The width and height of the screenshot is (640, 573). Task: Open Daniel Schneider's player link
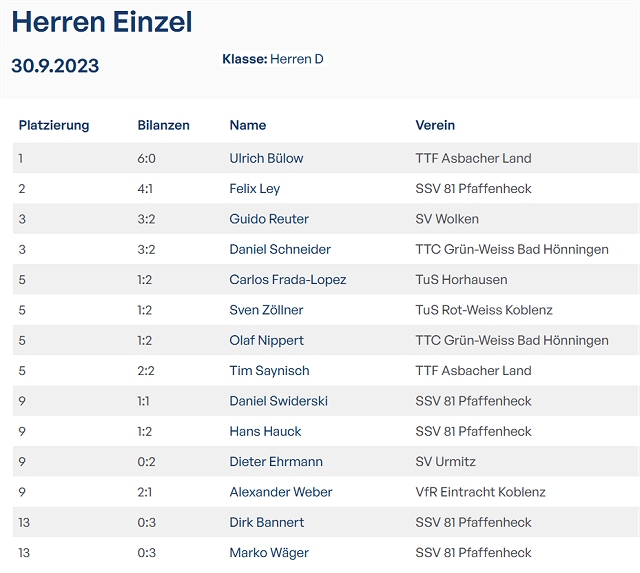pos(280,249)
